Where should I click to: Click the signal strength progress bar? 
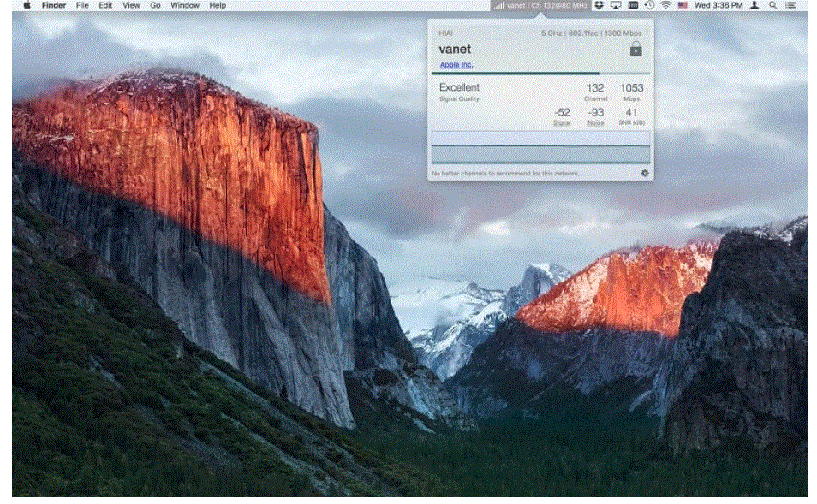pos(541,74)
